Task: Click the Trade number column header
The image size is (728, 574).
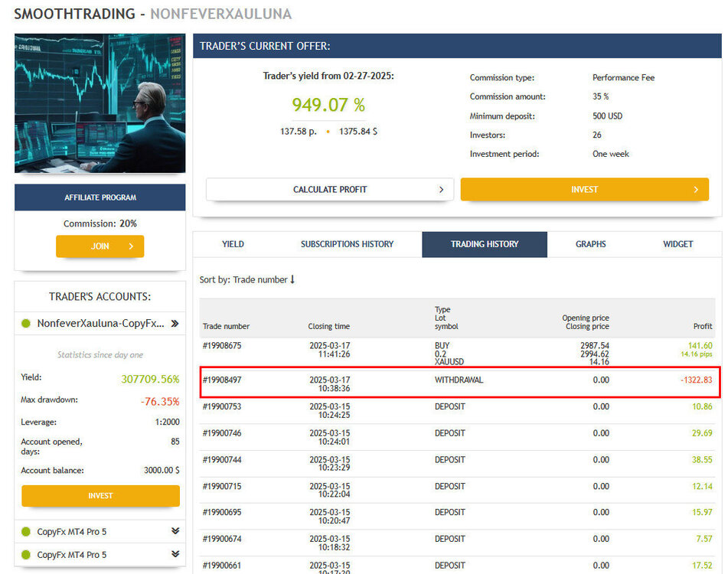Action: (x=226, y=326)
